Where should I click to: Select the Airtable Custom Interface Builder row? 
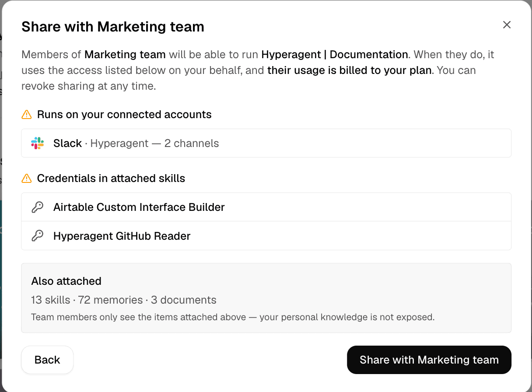266,207
